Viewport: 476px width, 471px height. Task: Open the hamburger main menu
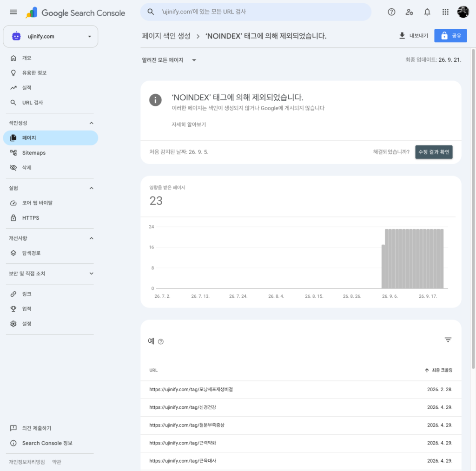pos(13,12)
